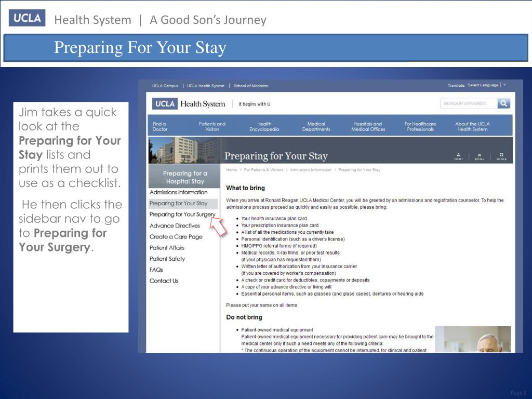Click 'Your health insurance plan card' item

pos(274,219)
